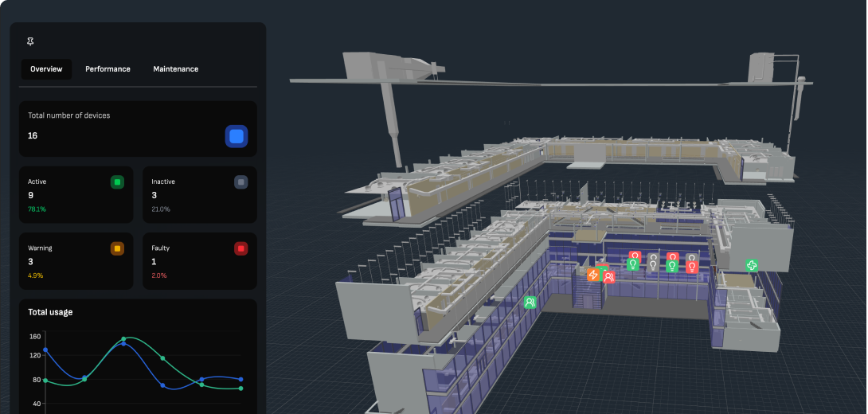Click the 78.1% Active percentage
The height and width of the screenshot is (414, 868).
[x=37, y=209]
